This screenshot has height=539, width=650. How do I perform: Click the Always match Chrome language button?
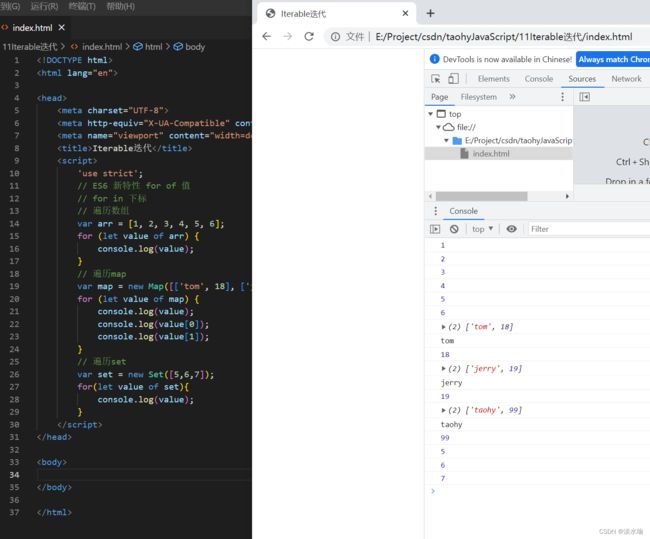tap(614, 59)
